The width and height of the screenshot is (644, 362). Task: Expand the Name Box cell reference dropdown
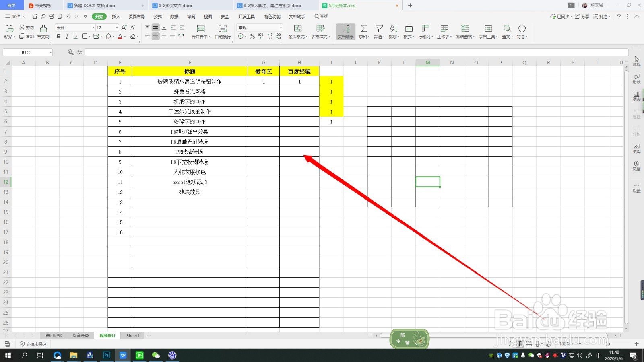click(x=50, y=52)
